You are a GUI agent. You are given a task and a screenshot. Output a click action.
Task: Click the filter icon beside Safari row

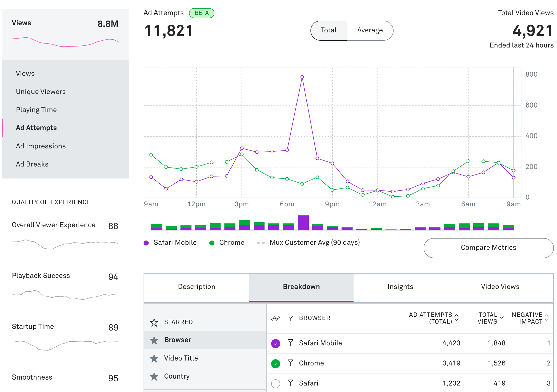click(x=290, y=383)
